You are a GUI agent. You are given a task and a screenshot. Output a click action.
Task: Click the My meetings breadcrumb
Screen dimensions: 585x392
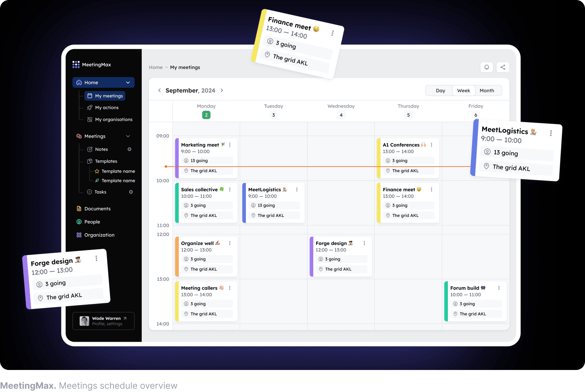click(185, 67)
